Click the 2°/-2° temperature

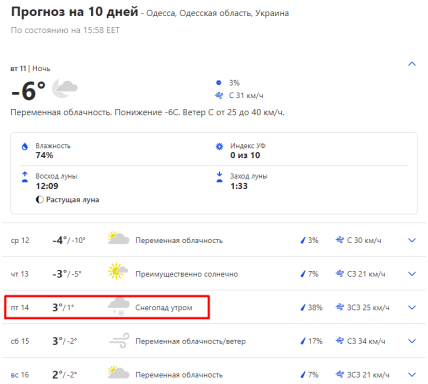(64, 375)
